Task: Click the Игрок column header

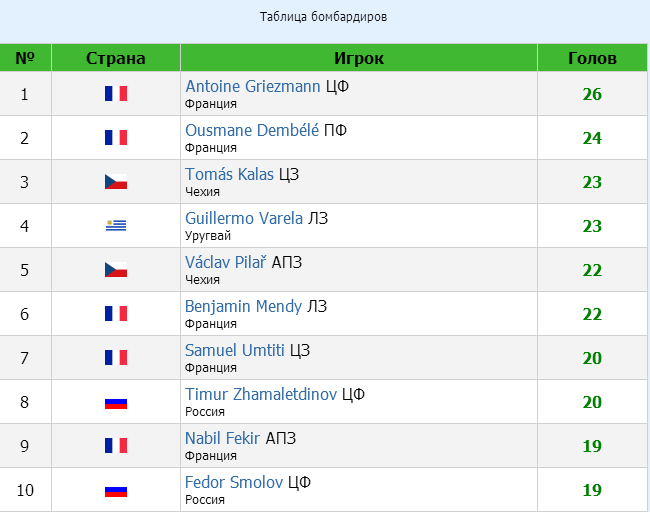Action: [359, 58]
